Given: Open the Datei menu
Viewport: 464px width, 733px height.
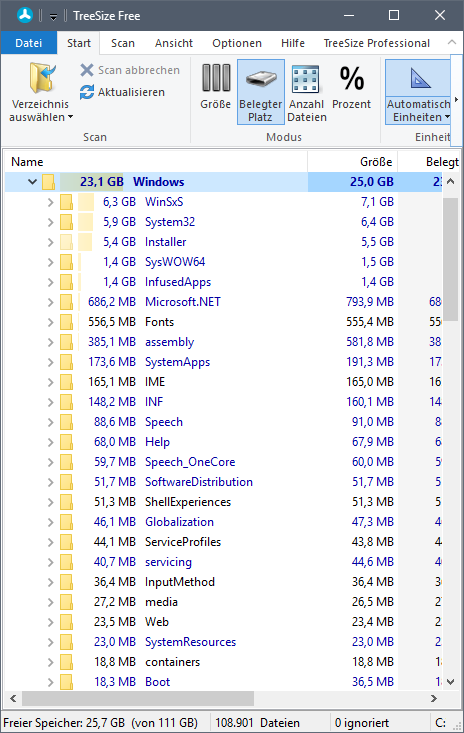Looking at the screenshot, I should 29,43.
